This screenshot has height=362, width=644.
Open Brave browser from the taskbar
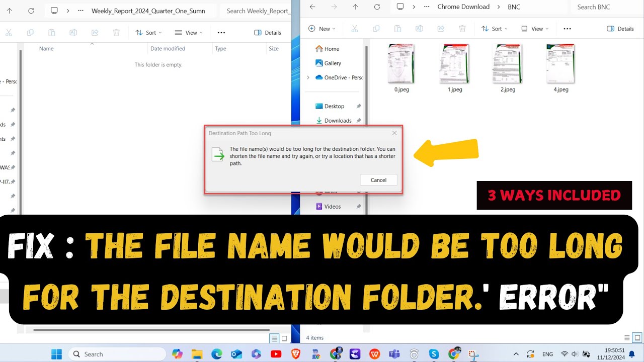coord(295,354)
